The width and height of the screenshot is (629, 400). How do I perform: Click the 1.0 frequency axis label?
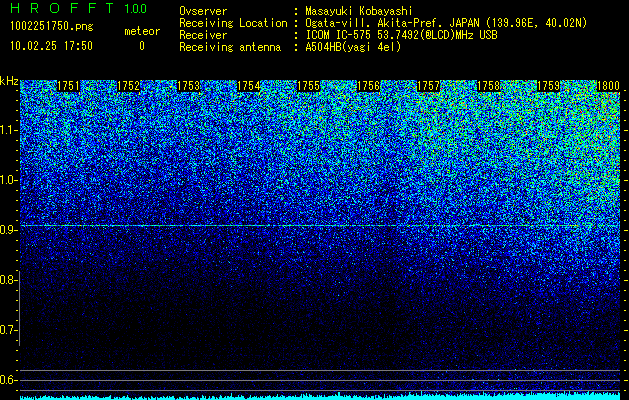[8, 180]
